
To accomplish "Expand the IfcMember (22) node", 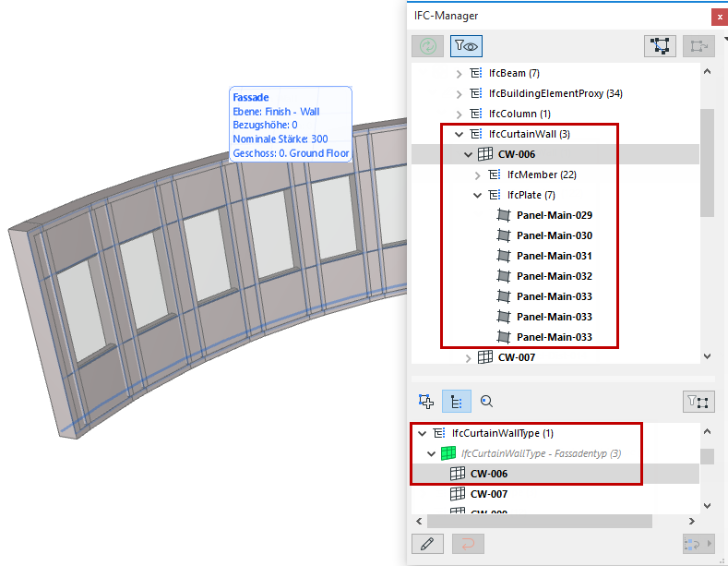I will 477,175.
